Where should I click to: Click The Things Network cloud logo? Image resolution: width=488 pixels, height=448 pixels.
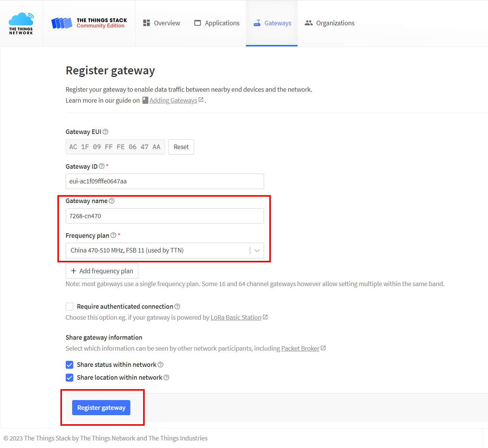coord(21,23)
